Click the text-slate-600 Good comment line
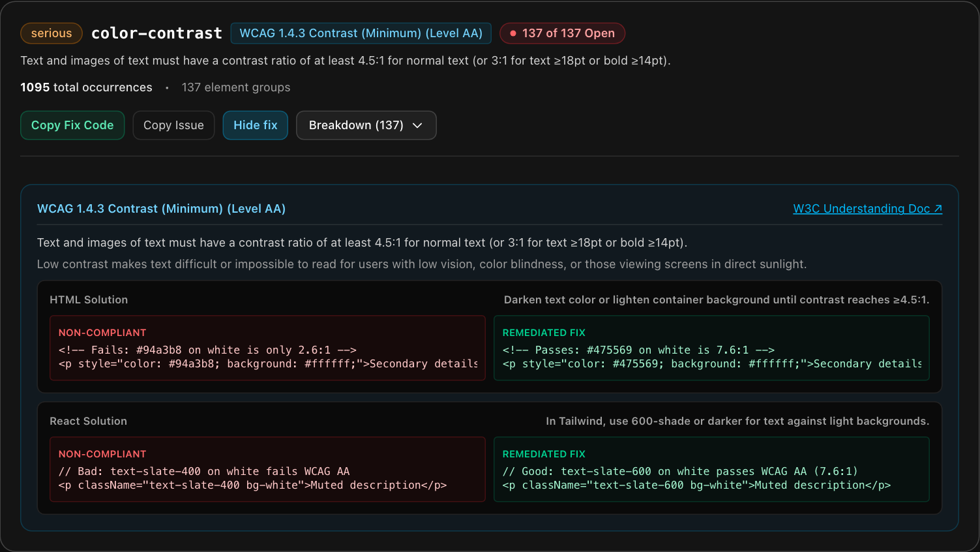The width and height of the screenshot is (980, 552). (x=680, y=471)
